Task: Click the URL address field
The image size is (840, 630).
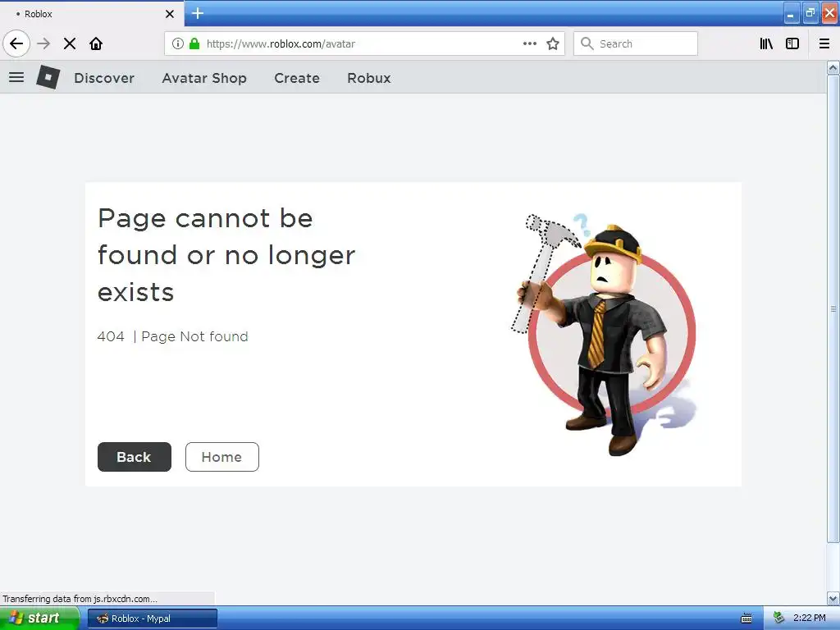Action: click(x=364, y=43)
